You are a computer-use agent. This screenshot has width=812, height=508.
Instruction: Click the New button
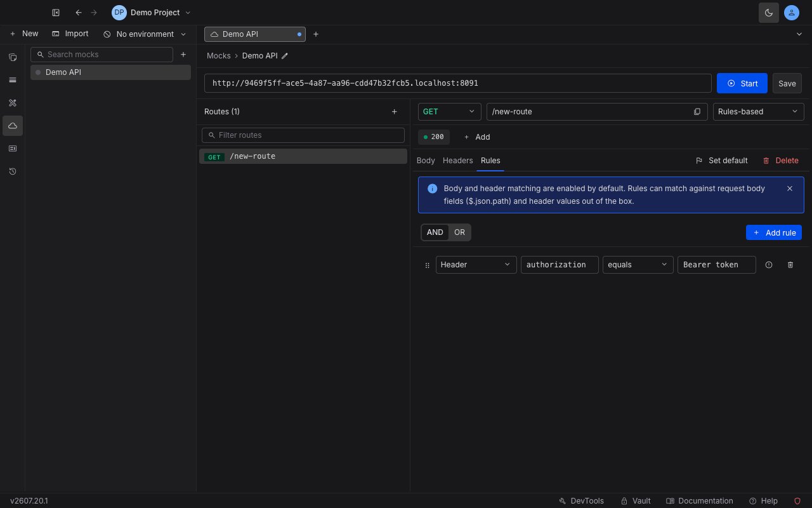(x=24, y=34)
